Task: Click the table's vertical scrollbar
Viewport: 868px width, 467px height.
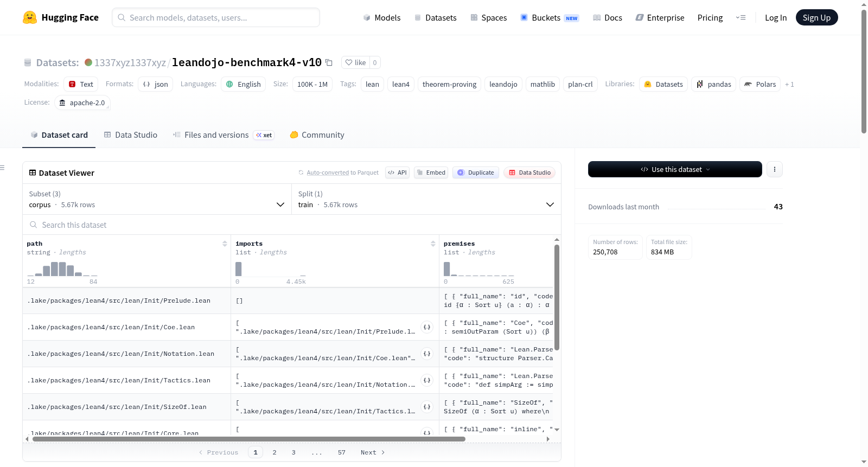Action: click(557, 297)
